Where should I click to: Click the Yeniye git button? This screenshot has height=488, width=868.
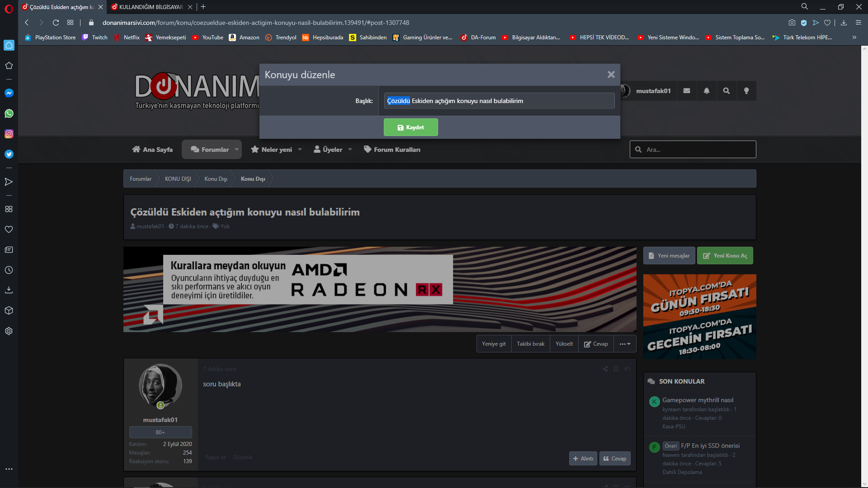[494, 344]
